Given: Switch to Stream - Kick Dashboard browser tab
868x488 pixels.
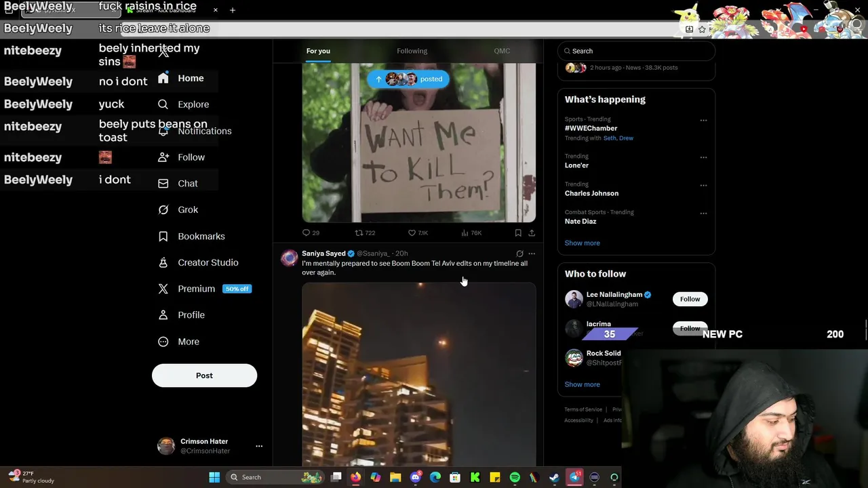Looking at the screenshot, I should point(166,10).
